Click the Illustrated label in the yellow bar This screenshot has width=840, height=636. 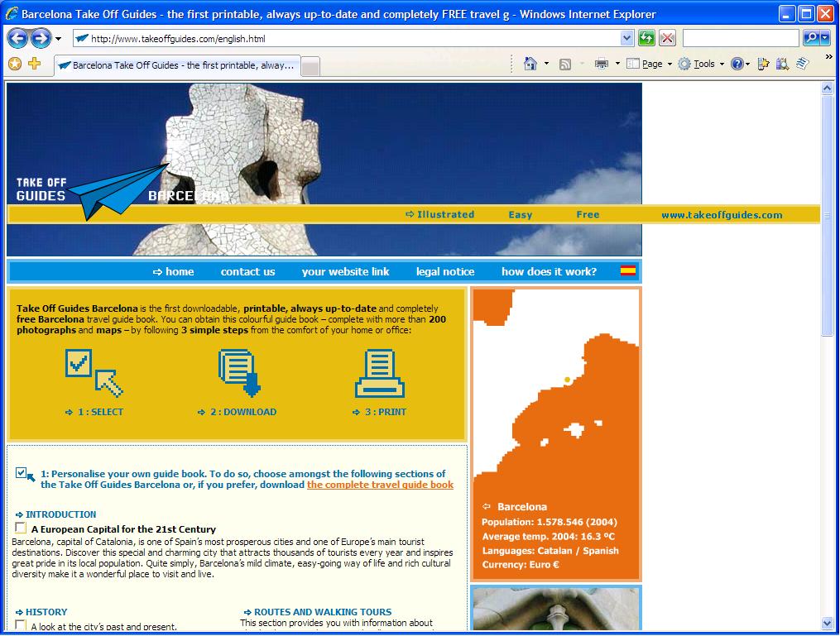point(446,214)
